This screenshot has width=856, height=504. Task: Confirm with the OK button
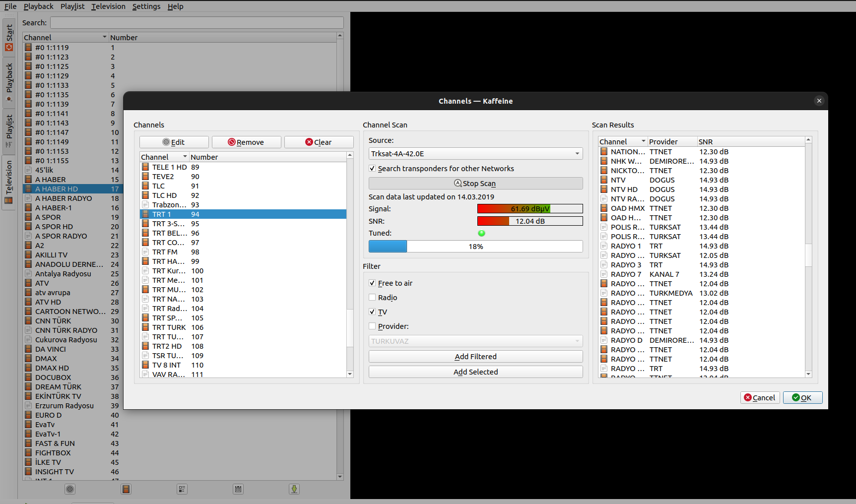[x=802, y=398]
